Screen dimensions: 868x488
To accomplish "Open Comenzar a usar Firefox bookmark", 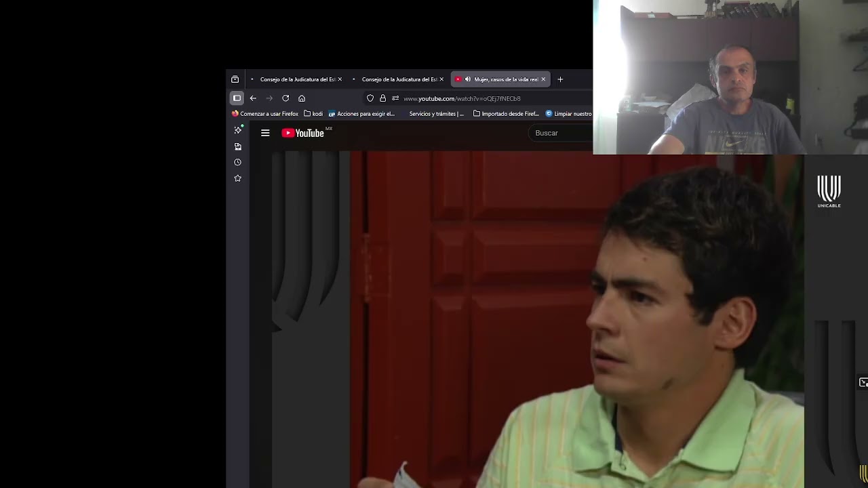I will [x=265, y=114].
